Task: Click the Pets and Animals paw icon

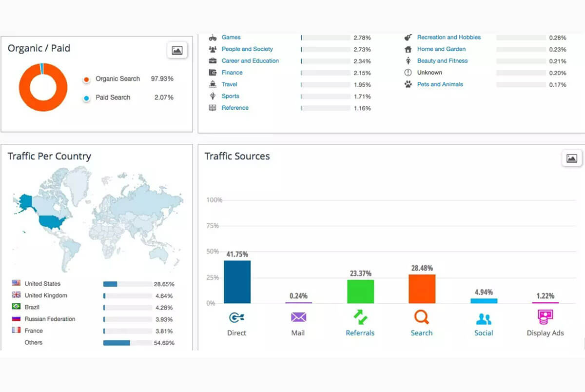Action: pos(409,84)
